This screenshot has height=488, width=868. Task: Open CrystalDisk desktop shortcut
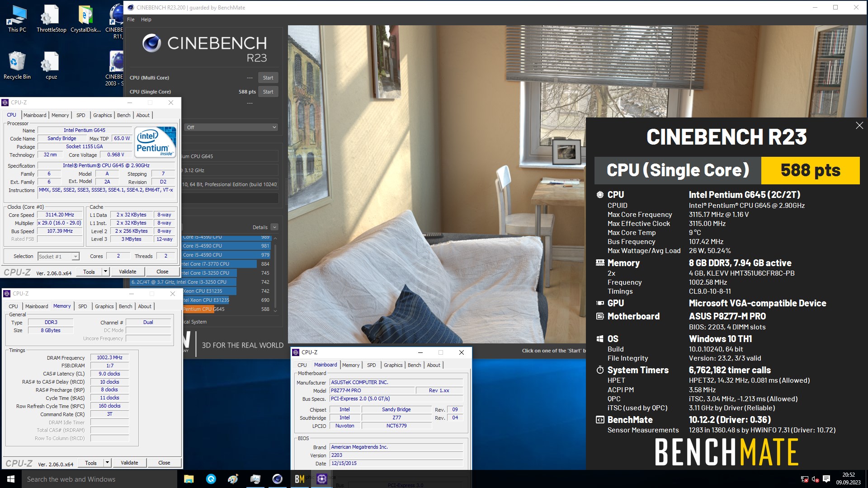(85, 19)
